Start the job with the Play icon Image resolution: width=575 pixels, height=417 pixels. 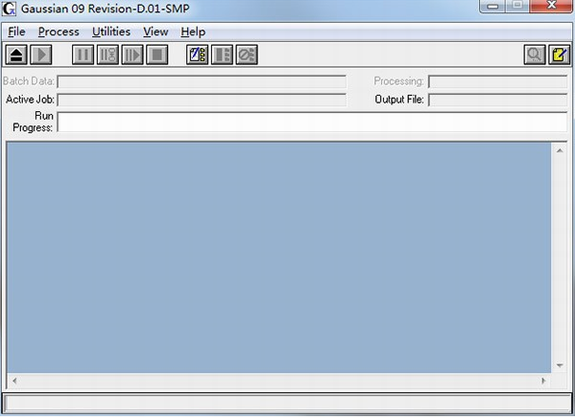pos(41,55)
